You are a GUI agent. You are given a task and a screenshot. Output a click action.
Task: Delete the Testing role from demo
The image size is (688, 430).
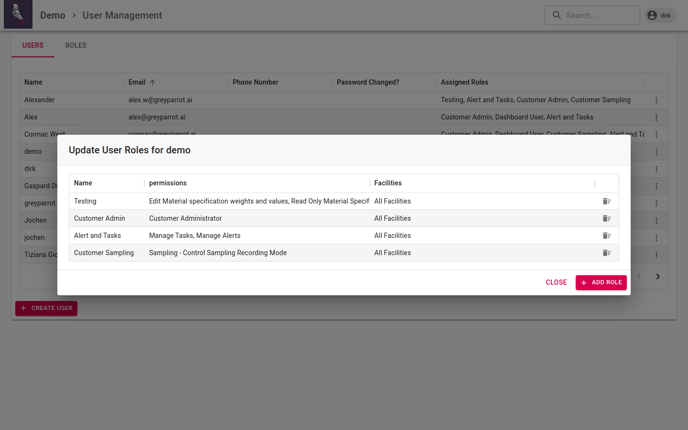point(606,201)
